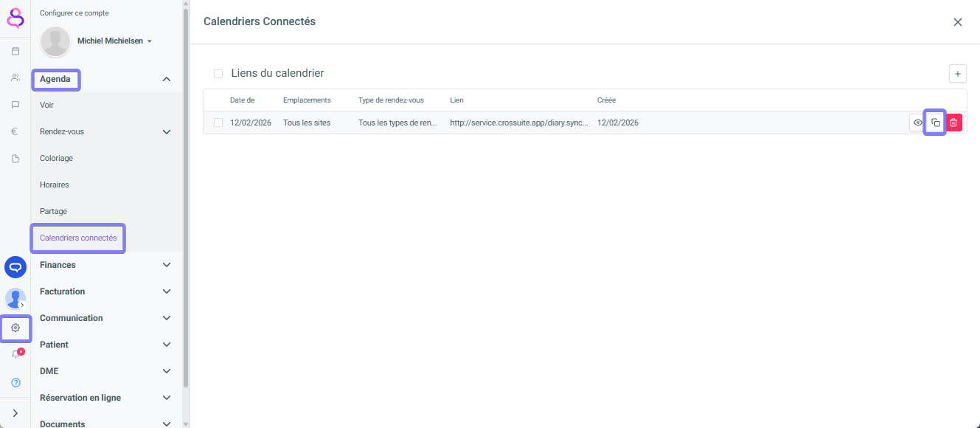Open the blue chat bubble icon
The height and width of the screenshot is (428, 980).
point(15,267)
